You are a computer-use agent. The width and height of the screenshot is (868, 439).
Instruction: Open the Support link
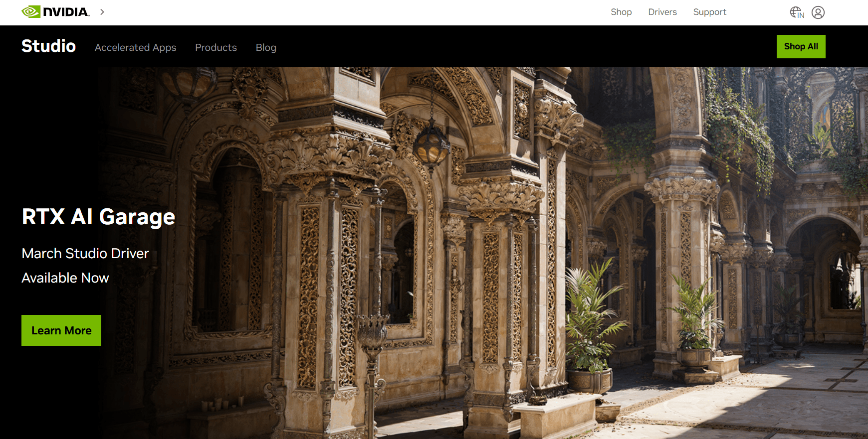coord(709,12)
